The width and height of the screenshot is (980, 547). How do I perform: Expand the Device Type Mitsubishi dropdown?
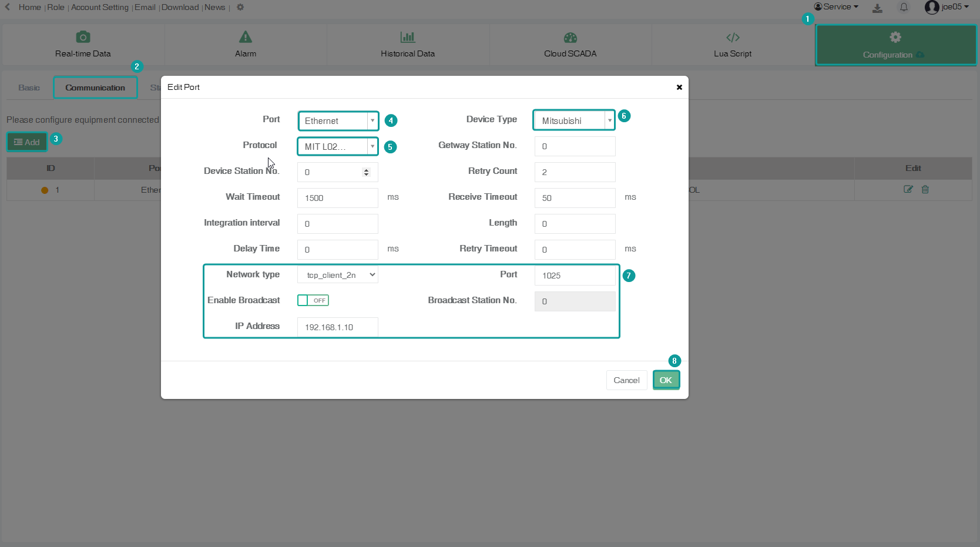(609, 121)
